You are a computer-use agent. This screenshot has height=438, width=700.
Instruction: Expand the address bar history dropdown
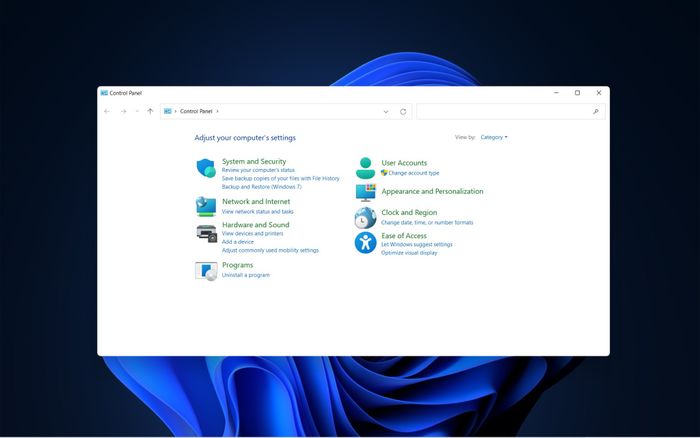[386, 112]
